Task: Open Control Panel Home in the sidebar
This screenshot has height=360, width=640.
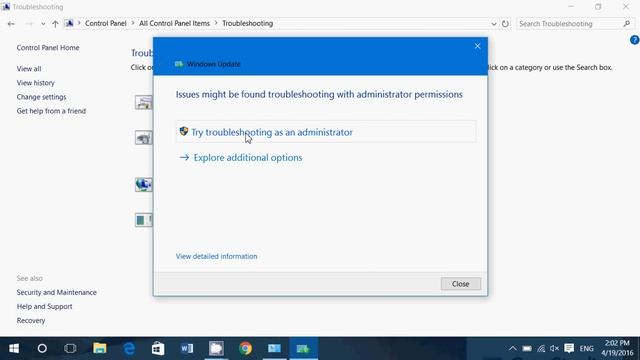Action: coord(48,48)
